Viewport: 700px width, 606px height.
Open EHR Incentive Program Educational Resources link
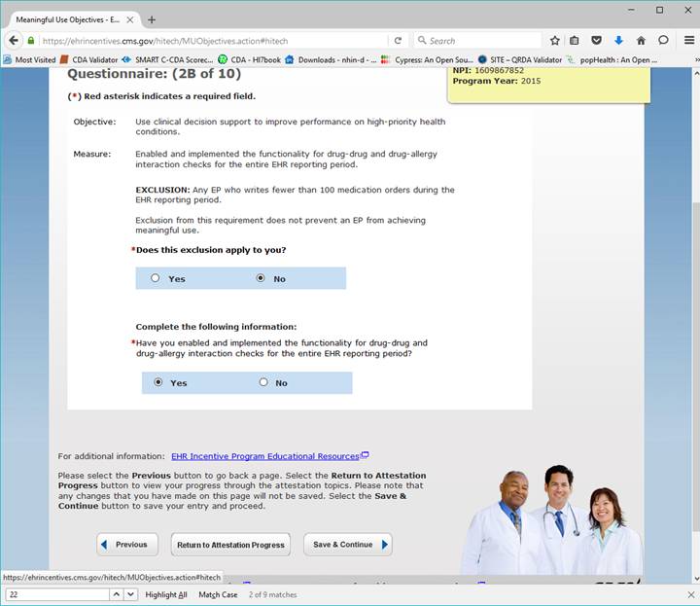(265, 455)
